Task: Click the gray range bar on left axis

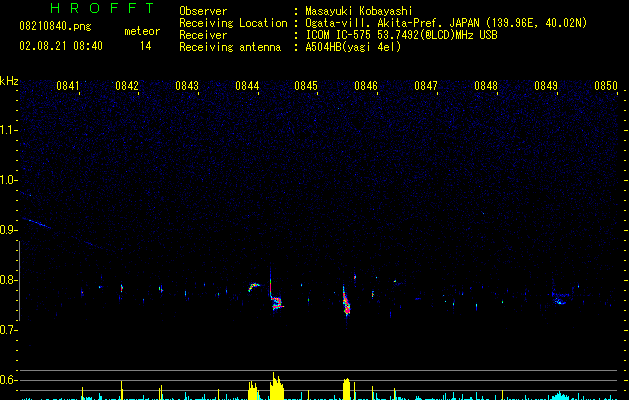Action: 19,281
